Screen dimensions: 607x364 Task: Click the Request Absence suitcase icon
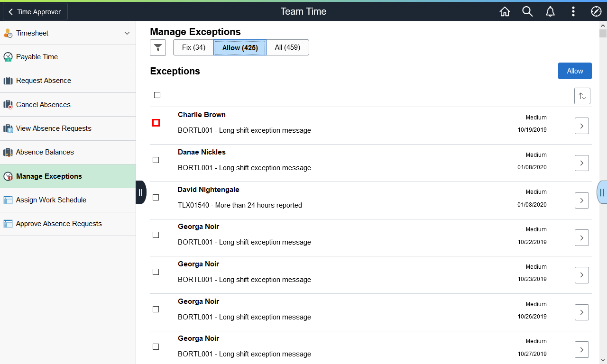[x=8, y=81]
